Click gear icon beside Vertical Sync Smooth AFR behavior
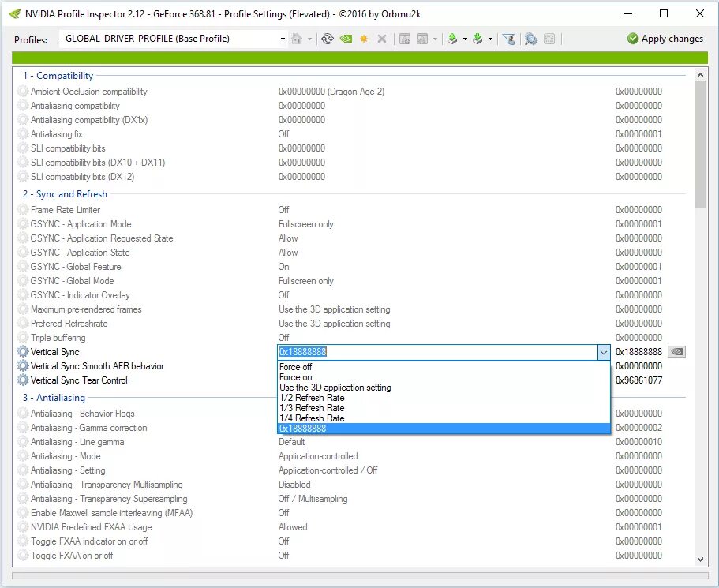 [x=23, y=366]
